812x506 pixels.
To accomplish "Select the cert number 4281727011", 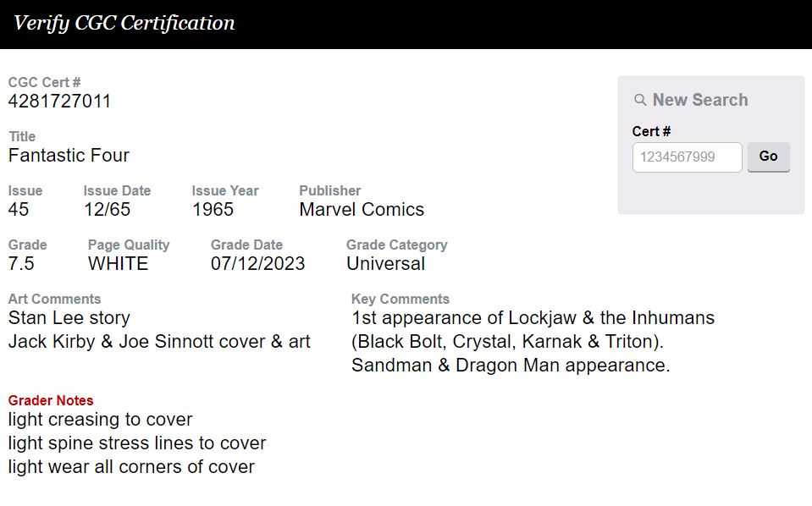I will (59, 102).
